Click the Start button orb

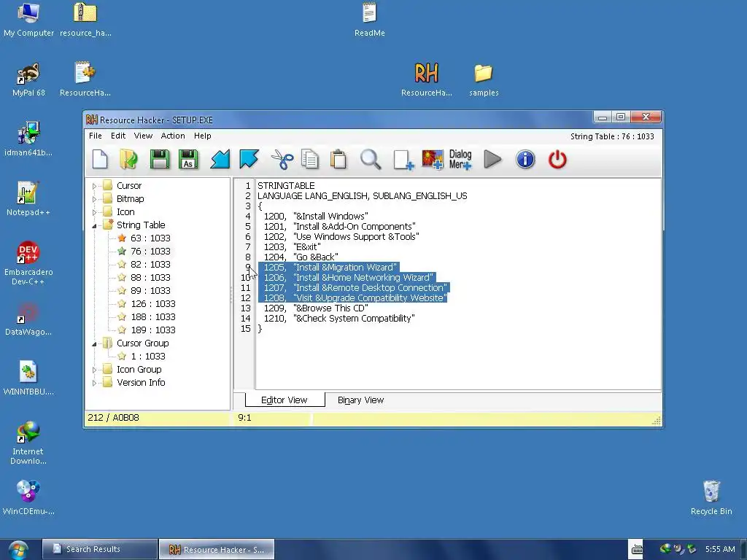18,550
